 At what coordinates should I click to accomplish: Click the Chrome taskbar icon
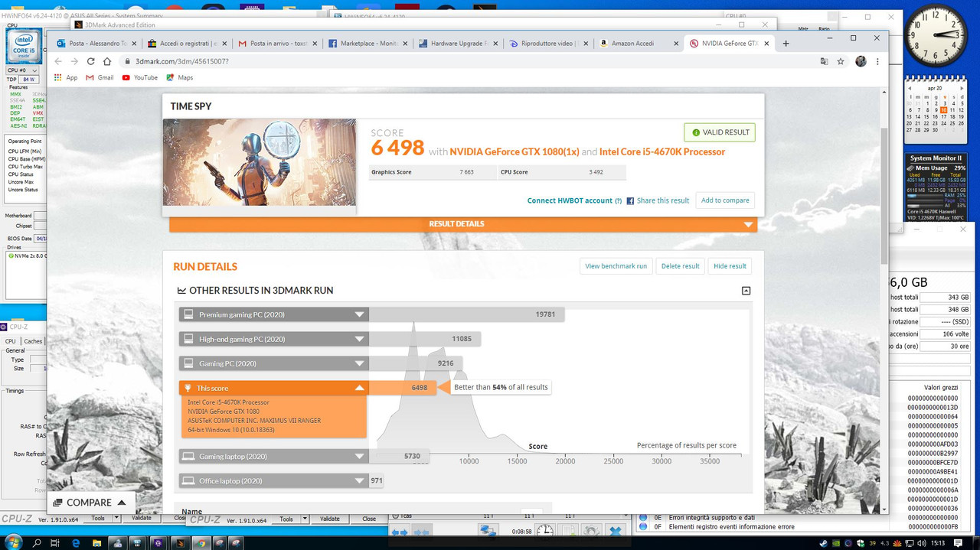(201, 542)
